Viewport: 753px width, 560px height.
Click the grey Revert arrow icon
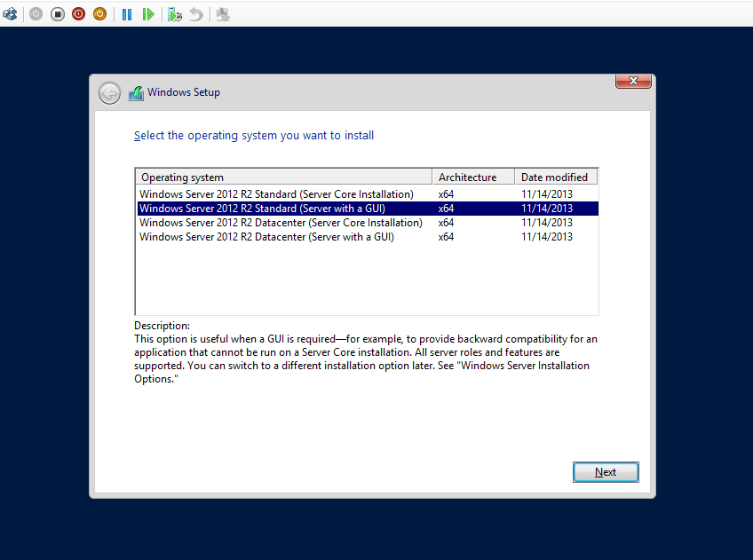click(196, 14)
